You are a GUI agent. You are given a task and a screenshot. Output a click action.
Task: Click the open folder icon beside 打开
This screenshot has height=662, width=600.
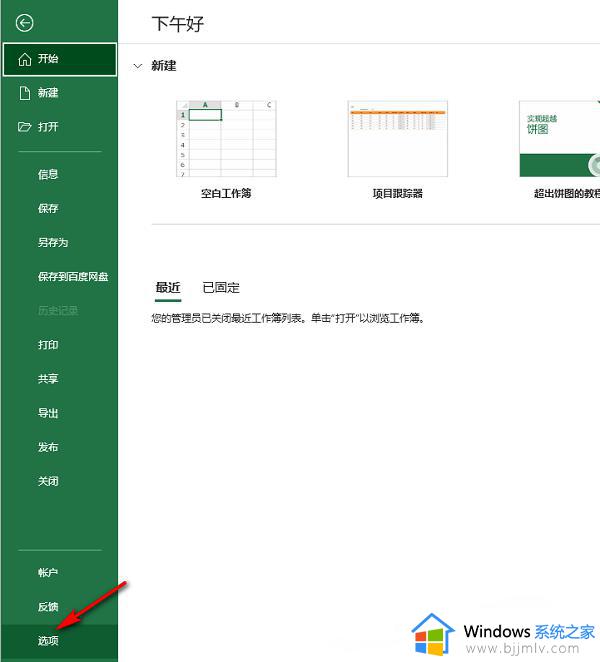tap(24, 127)
